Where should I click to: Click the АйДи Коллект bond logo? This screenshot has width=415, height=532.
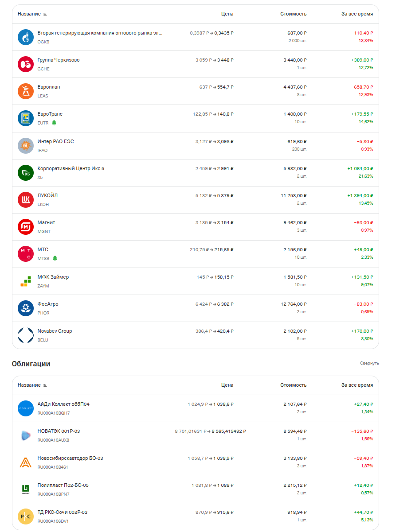pos(26,408)
